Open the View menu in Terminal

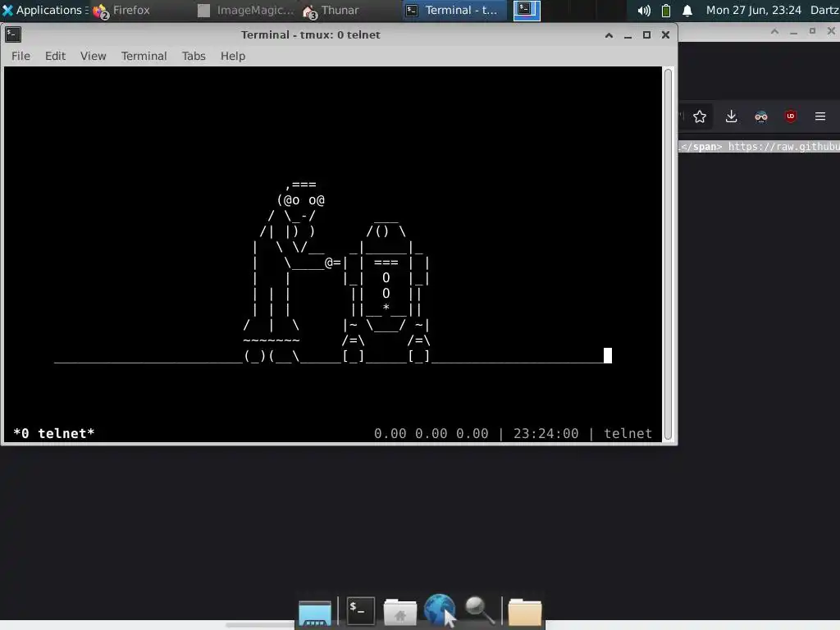[x=94, y=56]
